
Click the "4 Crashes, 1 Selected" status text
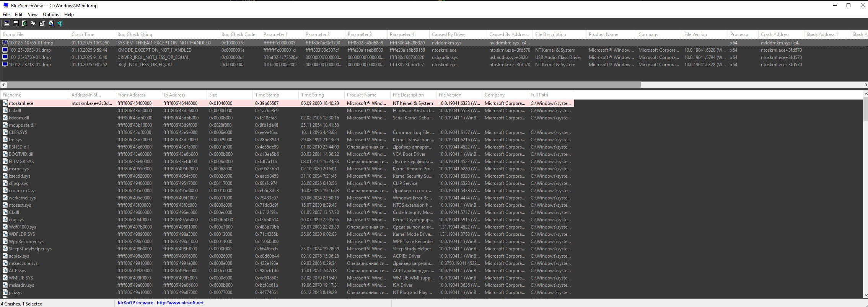[x=21, y=304]
